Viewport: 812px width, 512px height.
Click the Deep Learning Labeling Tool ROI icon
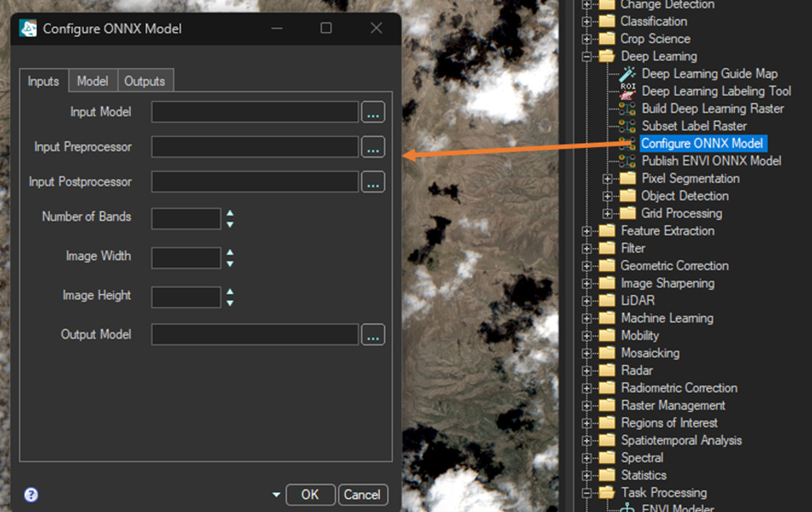click(628, 91)
